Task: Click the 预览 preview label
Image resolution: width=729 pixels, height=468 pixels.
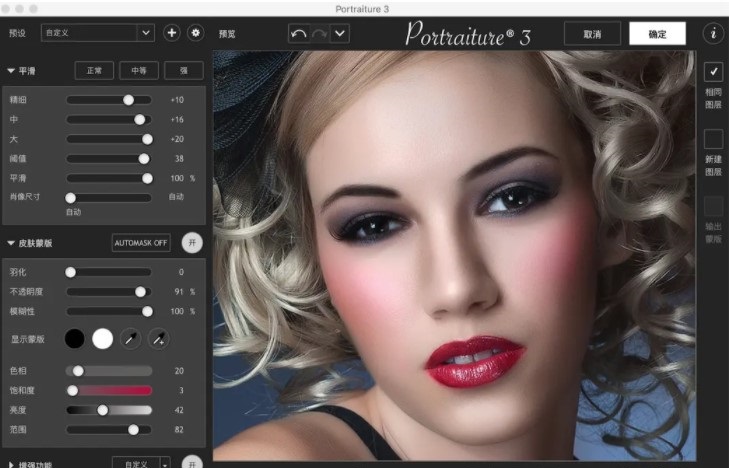Action: (x=227, y=34)
